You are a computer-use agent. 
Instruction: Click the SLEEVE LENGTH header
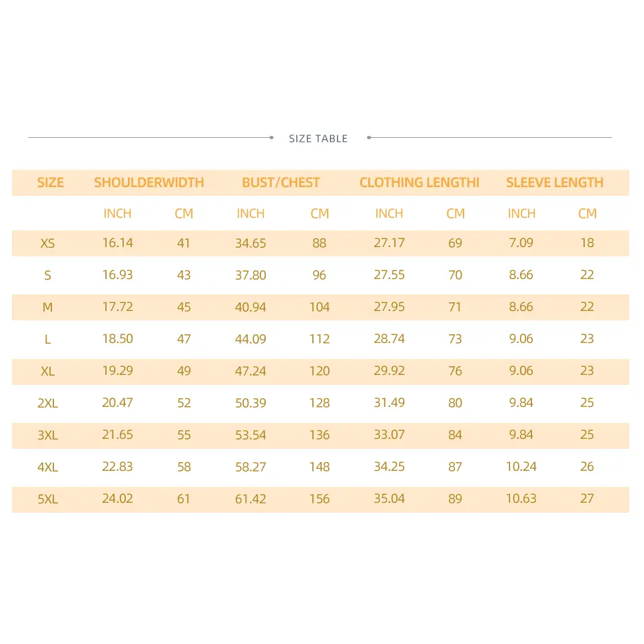coord(555,182)
